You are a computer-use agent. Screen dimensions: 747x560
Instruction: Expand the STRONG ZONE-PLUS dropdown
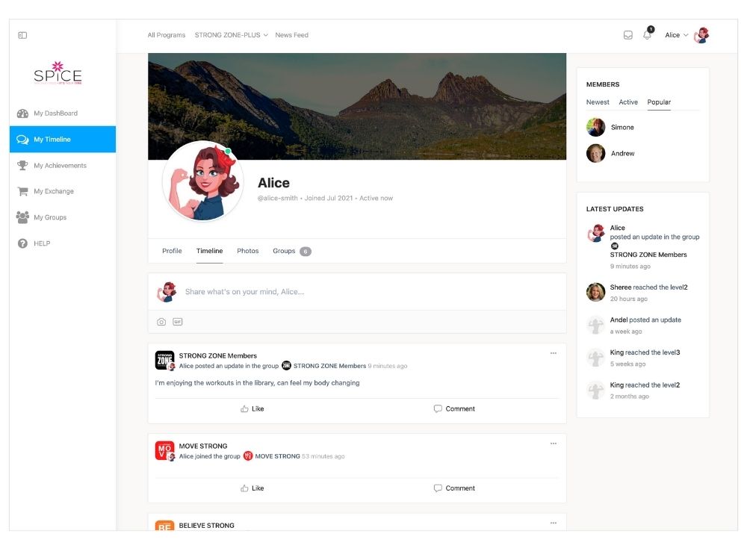pyautogui.click(x=231, y=35)
